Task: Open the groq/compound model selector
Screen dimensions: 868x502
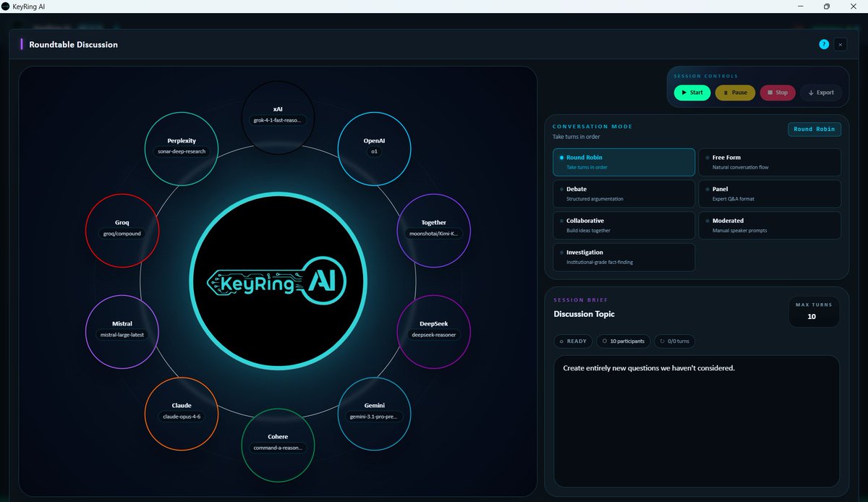Action: pos(122,234)
